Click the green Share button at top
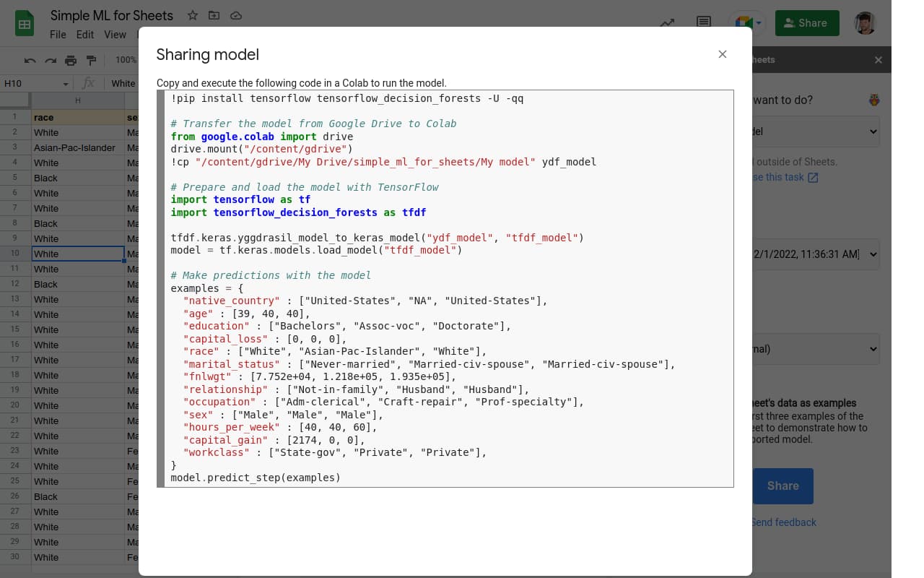The width and height of the screenshot is (924, 578). [807, 22]
